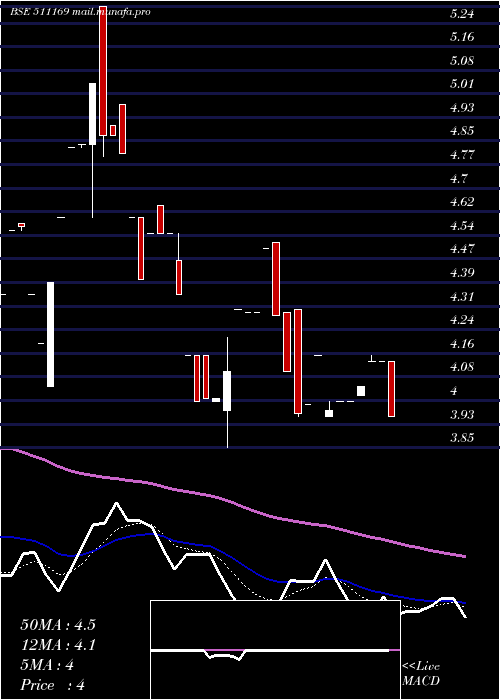Viewport: 500px width, 700px height.
Task: Select the 4.16 price axis label
Action: click(462, 344)
